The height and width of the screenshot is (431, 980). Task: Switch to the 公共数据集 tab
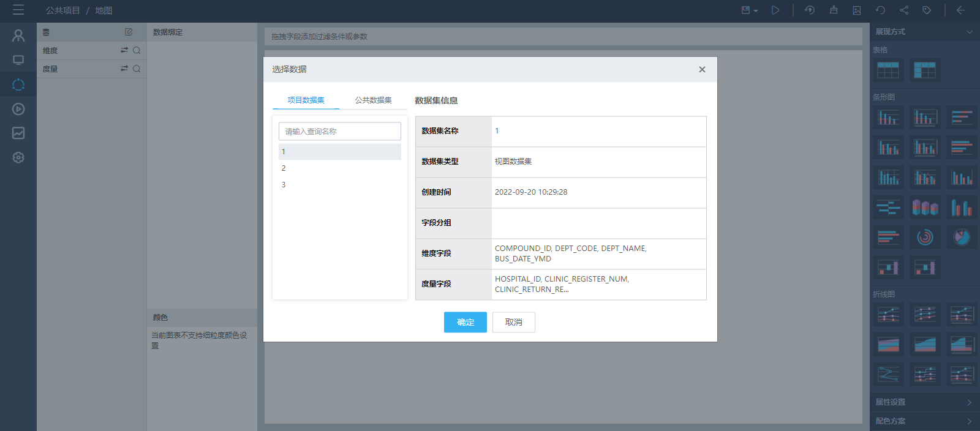(x=374, y=100)
